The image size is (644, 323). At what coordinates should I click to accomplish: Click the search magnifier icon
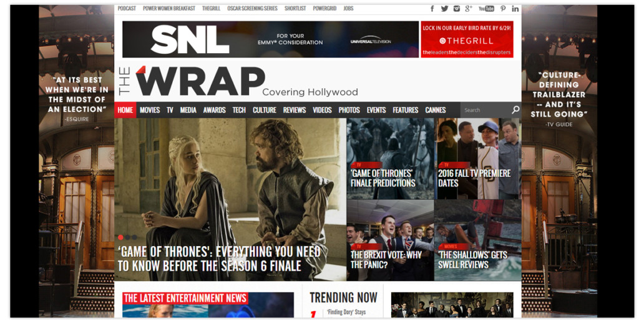pos(515,110)
